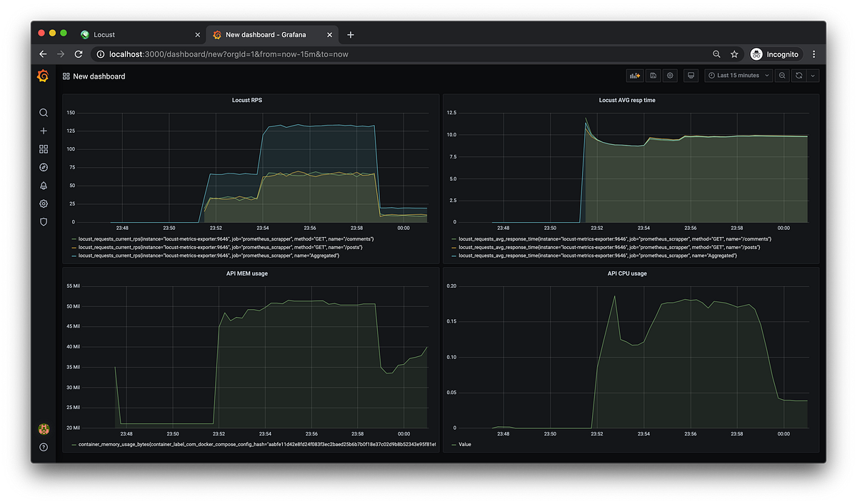The image size is (857, 504).
Task: Click the Aggregated RPS plateau near 125
Action: (318, 126)
